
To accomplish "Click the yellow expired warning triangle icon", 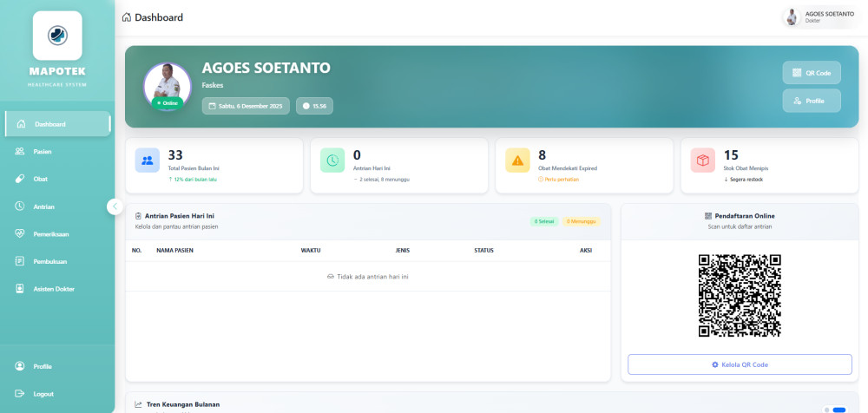I will click(x=517, y=160).
